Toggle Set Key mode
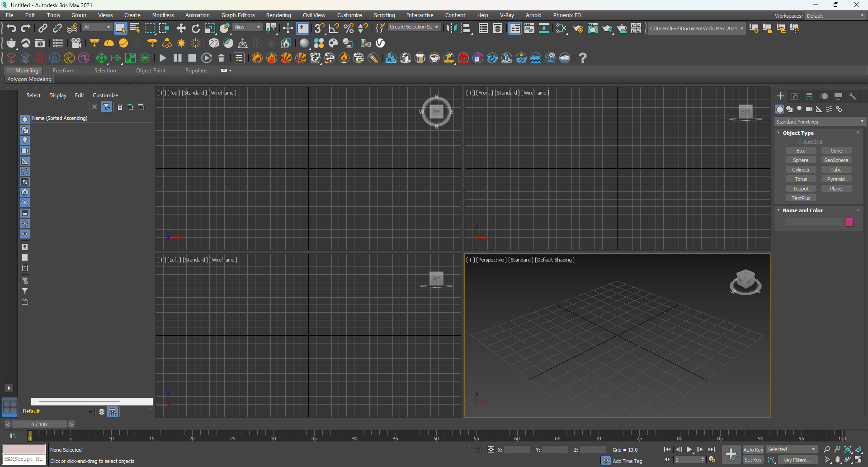868x467 pixels. click(753, 460)
